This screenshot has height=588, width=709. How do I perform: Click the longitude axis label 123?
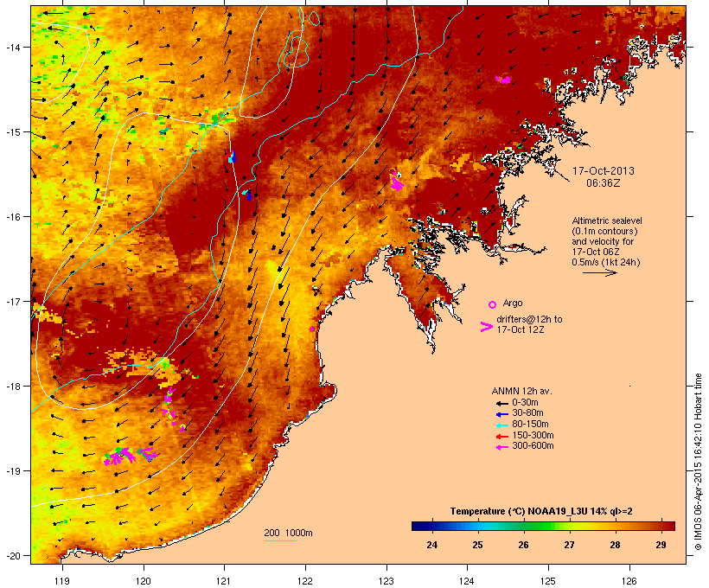(386, 581)
